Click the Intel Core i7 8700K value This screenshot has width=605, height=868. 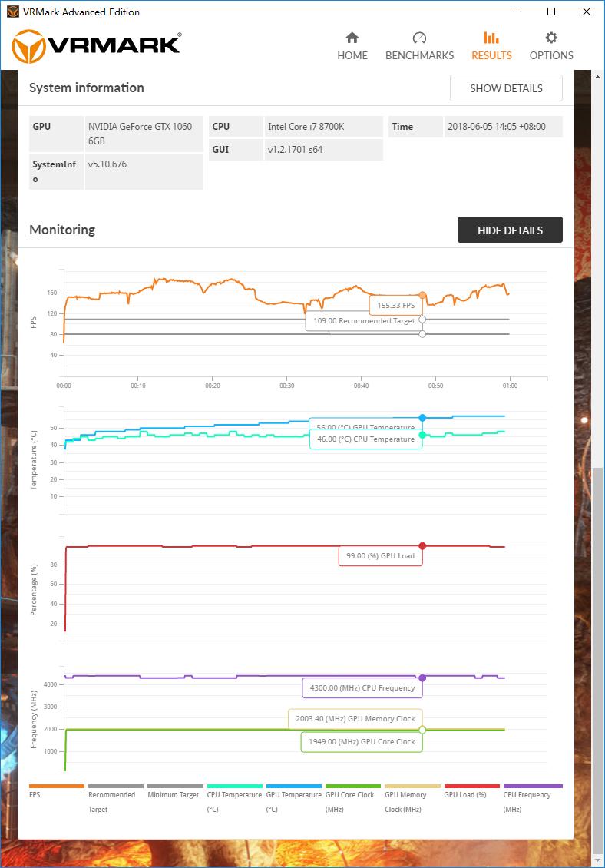click(x=323, y=126)
